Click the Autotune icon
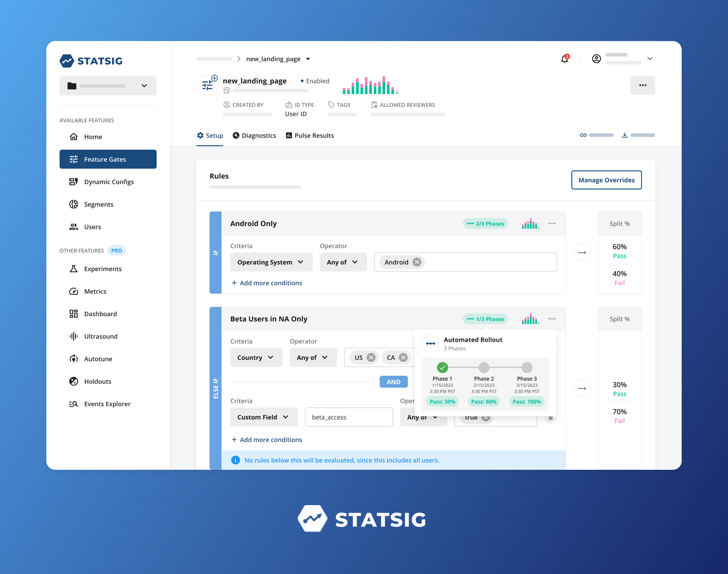The height and width of the screenshot is (574, 728). tap(74, 359)
